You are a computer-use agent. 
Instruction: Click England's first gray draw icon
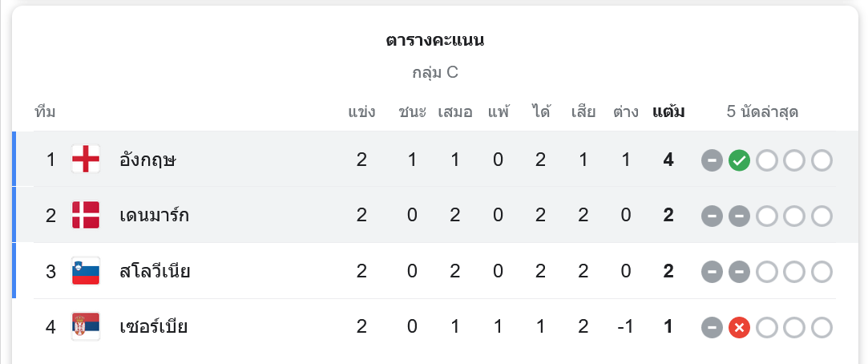(712, 160)
